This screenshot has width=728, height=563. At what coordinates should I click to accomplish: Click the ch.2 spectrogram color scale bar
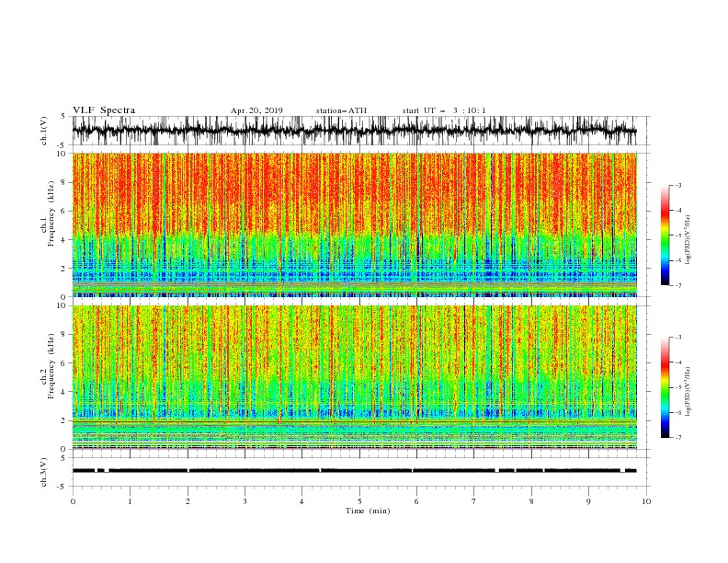665,387
